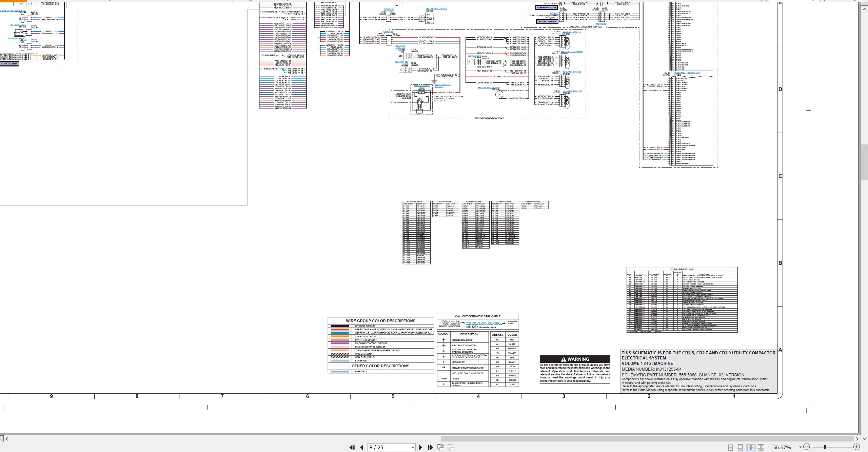The height and width of the screenshot is (452, 868).
Task: Switch to continuous facing layout
Action: (x=761, y=448)
